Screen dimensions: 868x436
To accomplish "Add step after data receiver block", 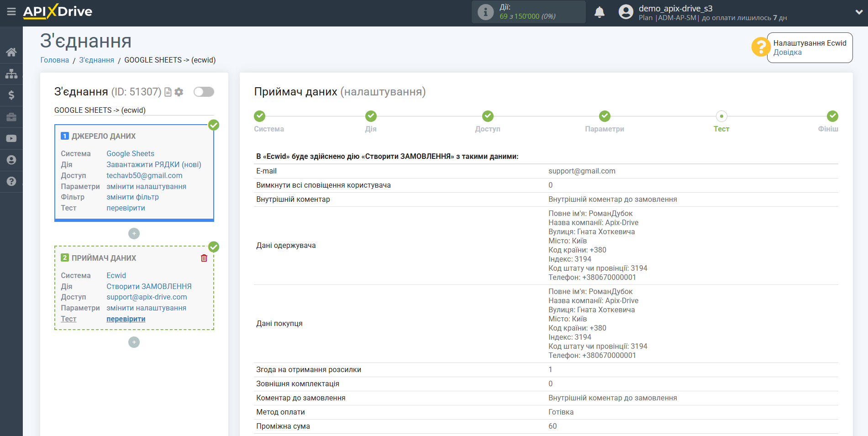I will (134, 342).
